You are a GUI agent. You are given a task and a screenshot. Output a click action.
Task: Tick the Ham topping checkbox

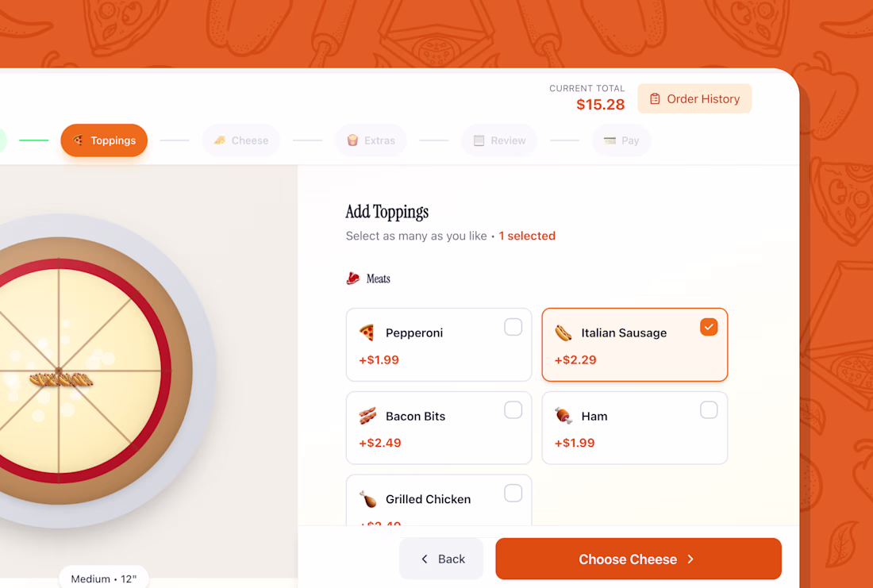click(709, 410)
